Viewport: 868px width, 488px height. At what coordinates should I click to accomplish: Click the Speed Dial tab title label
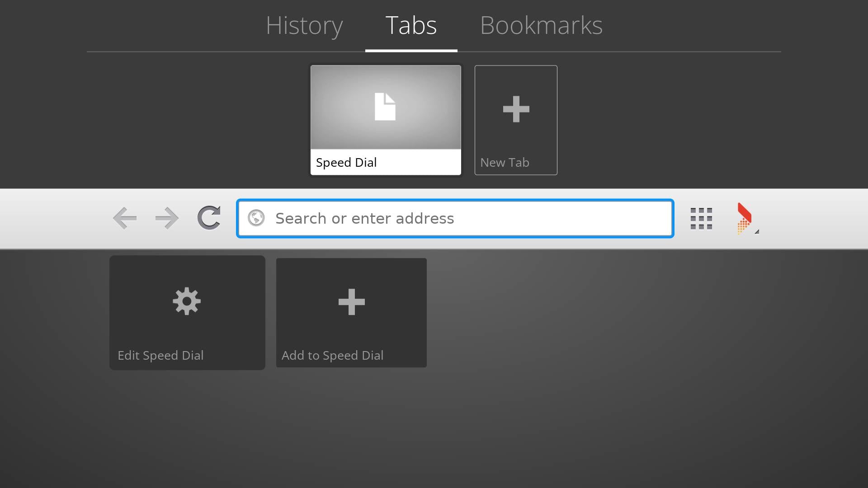pos(346,162)
